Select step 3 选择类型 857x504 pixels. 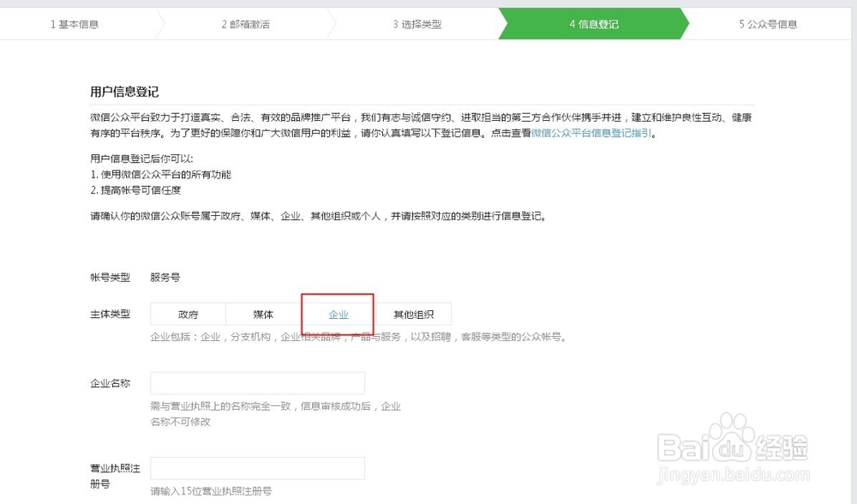pyautogui.click(x=417, y=24)
